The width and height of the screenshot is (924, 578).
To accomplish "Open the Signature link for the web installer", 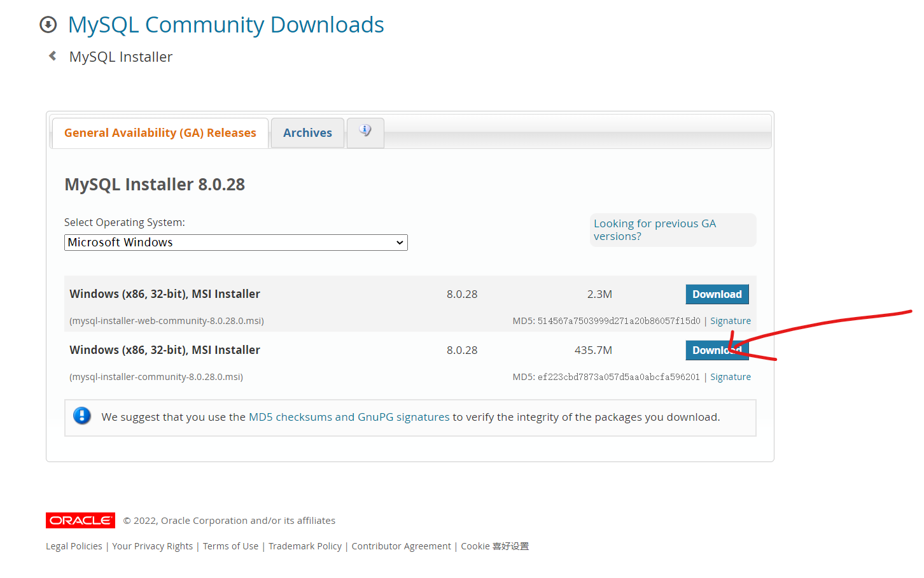I will (x=730, y=320).
